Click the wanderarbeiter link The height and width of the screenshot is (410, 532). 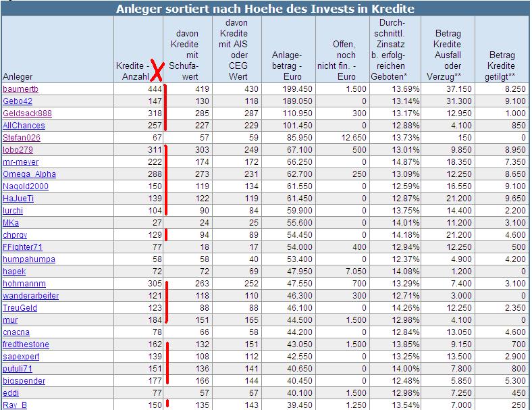point(30,296)
